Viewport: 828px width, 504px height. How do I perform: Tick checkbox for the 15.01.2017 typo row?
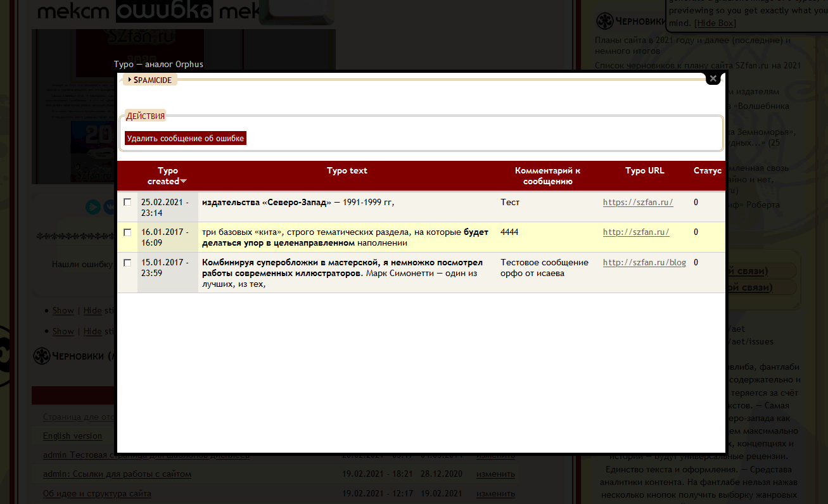(127, 262)
